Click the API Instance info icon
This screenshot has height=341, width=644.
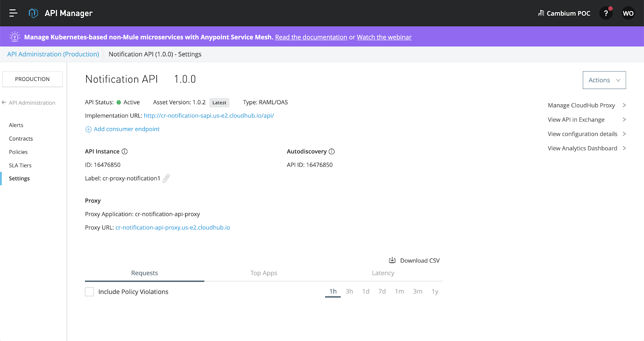tap(125, 151)
